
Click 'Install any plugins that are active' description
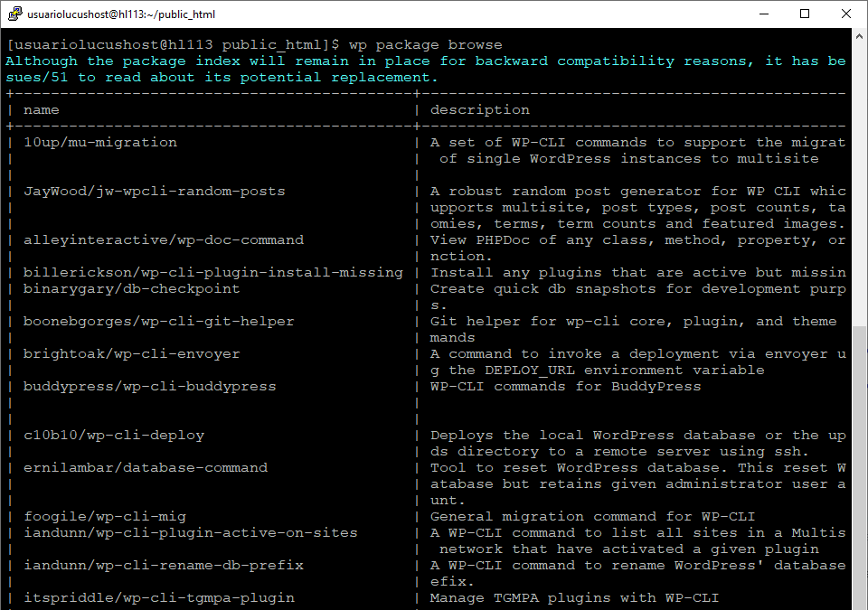(x=638, y=272)
